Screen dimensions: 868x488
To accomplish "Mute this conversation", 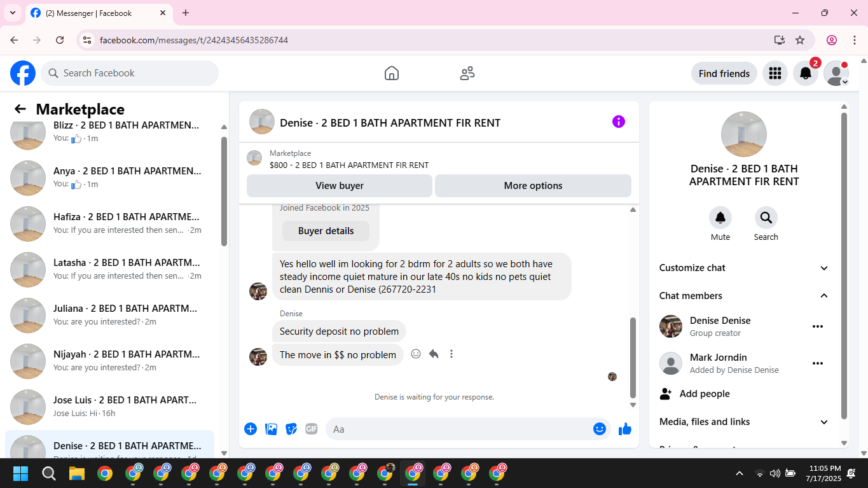I will [x=720, y=218].
